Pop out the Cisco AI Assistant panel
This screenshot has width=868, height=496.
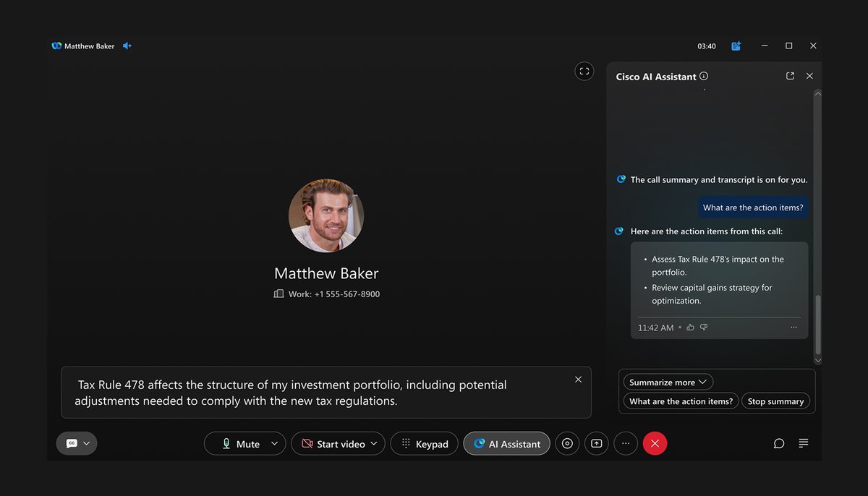[790, 75]
